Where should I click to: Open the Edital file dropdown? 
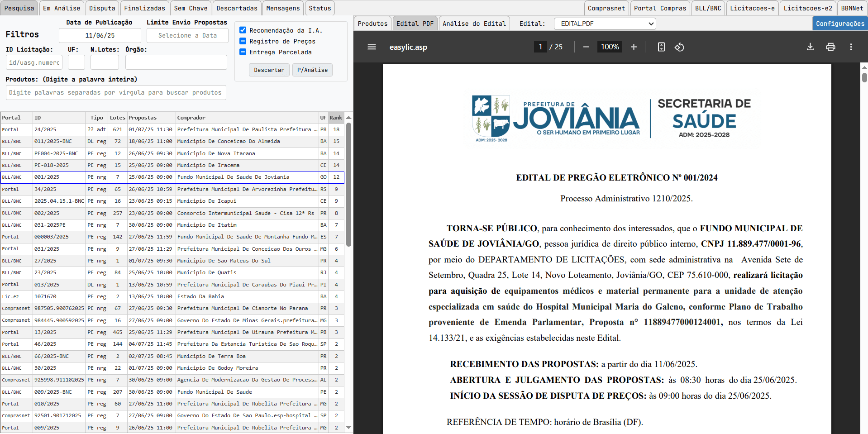pos(605,24)
